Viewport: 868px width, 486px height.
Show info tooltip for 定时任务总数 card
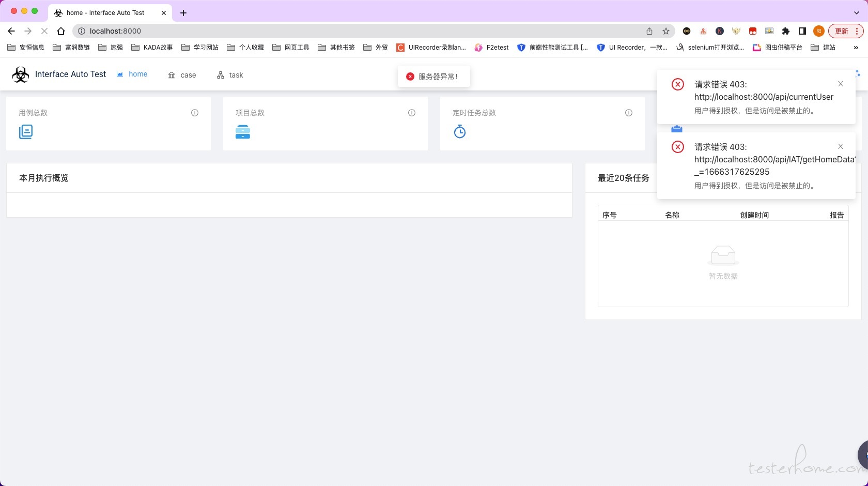629,113
